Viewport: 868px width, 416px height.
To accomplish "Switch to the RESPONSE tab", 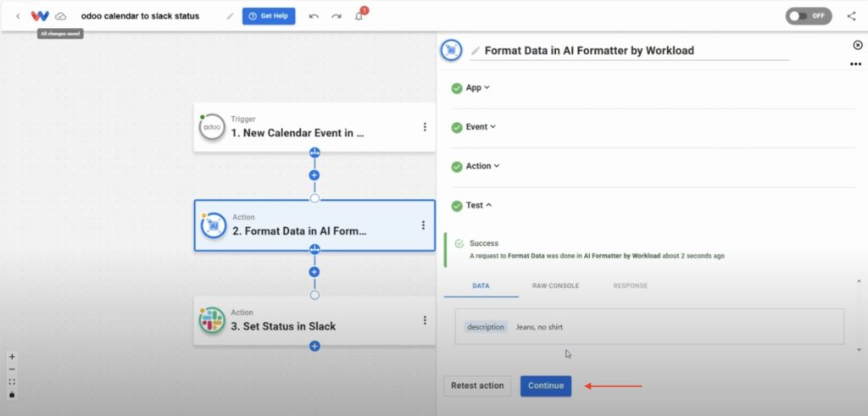I will pyautogui.click(x=630, y=286).
